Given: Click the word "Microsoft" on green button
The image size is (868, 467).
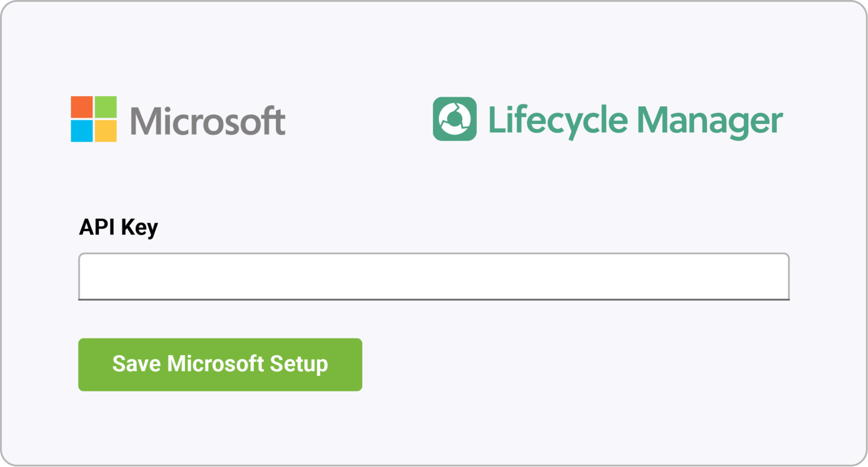Looking at the screenshot, I should [x=215, y=364].
